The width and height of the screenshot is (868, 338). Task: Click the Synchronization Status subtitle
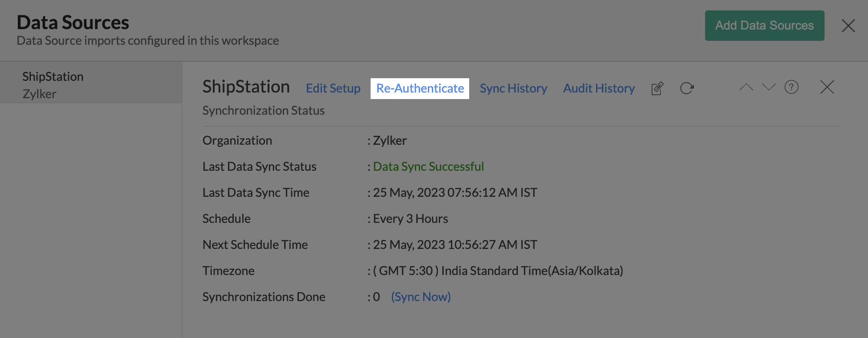coord(264,111)
